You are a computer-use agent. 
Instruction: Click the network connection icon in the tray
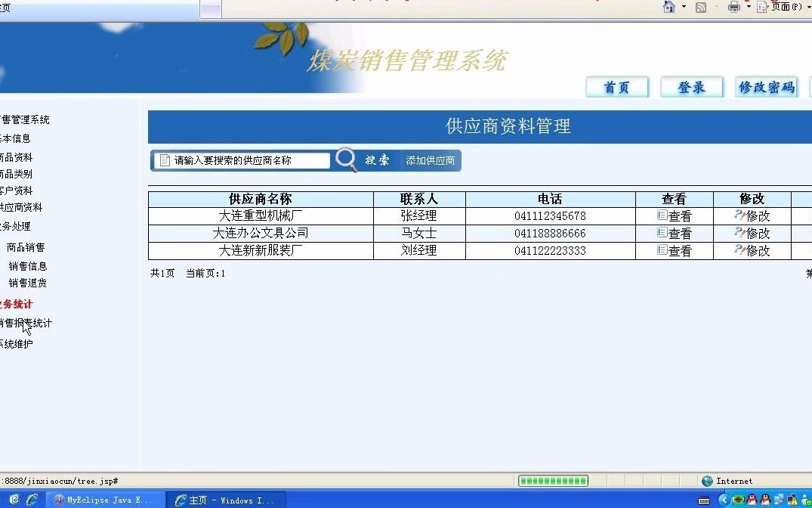[779, 500]
